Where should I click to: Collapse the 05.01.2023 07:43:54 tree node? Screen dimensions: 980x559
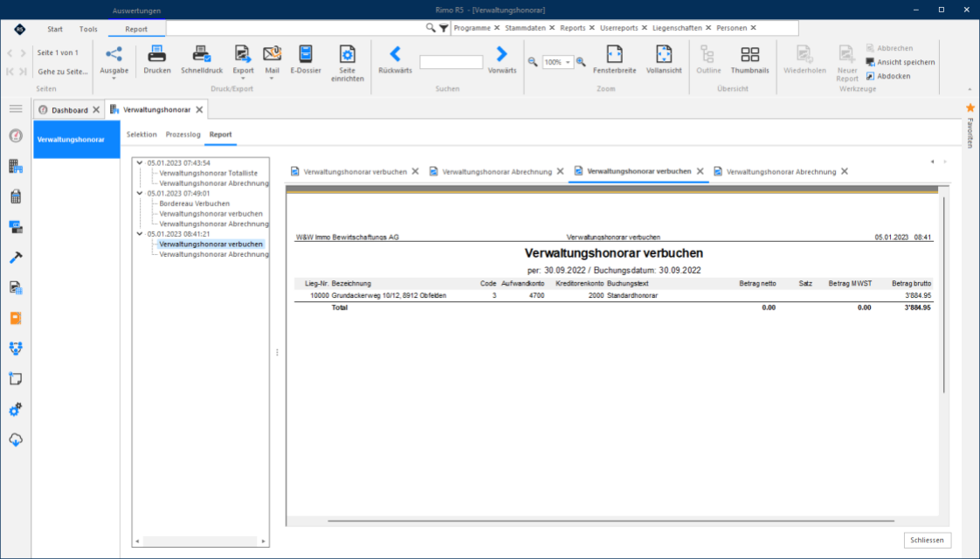pos(140,163)
